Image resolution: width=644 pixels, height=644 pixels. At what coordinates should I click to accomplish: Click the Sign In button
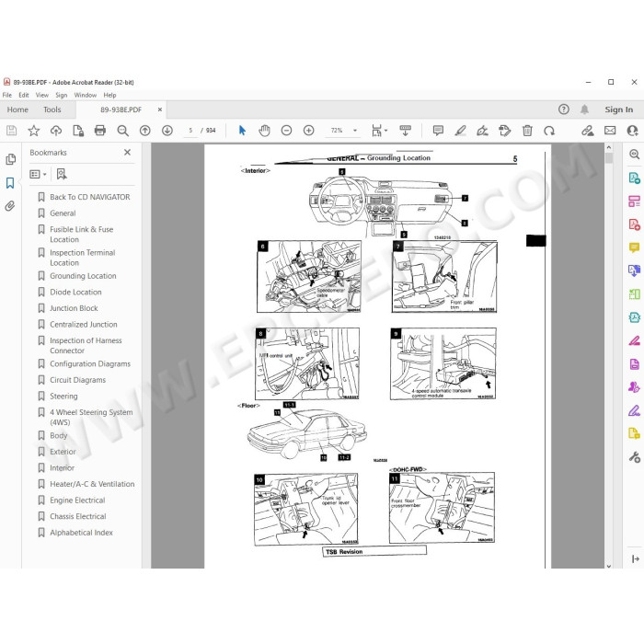(x=618, y=109)
